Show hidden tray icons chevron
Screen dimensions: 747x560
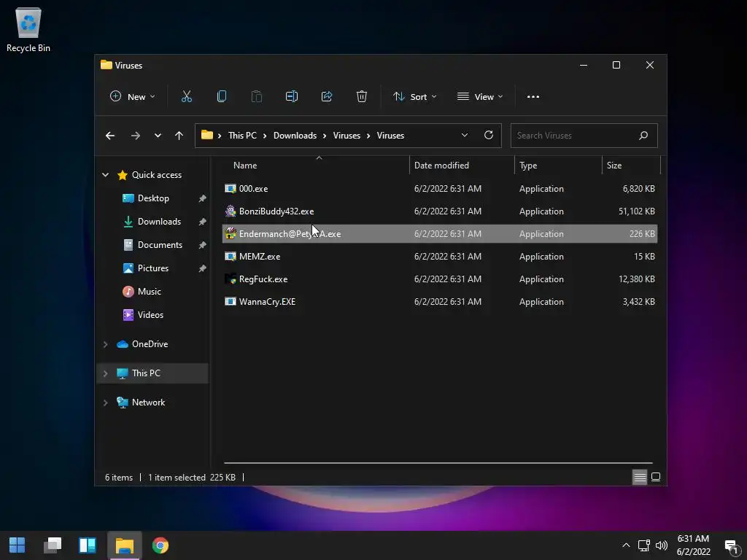click(x=626, y=545)
